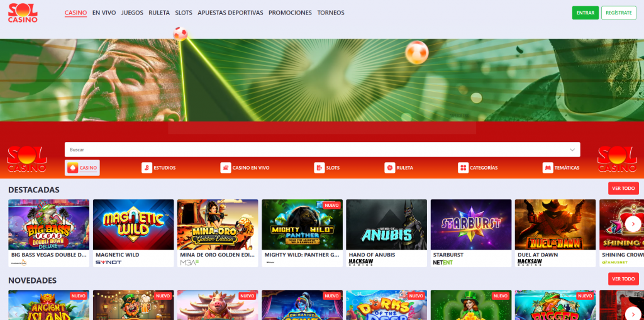Open the Enchanted game thumbnail in Novedades
644x320 pixels.
tap(303, 305)
